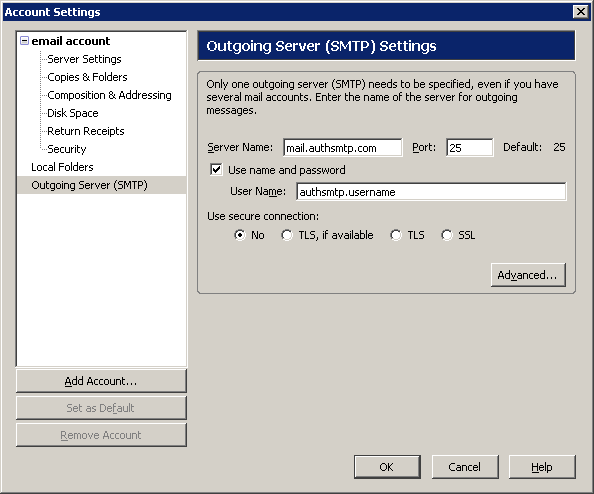Select the SSL radio button

(x=447, y=235)
